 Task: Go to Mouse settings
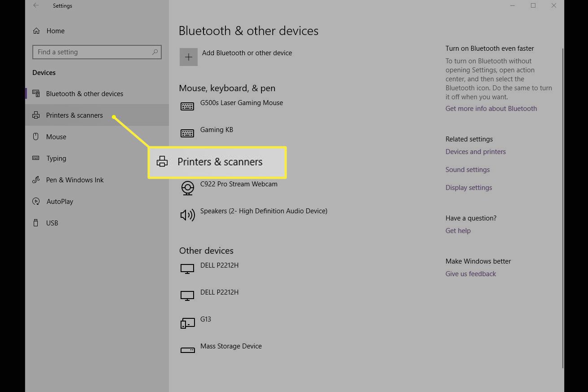(97, 137)
